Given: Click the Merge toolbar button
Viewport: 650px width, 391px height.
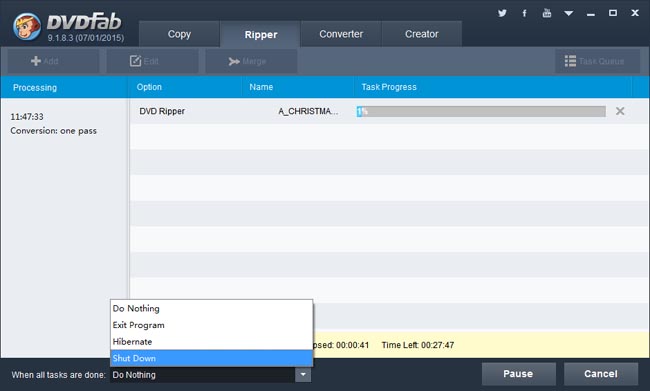Looking at the screenshot, I should point(251,61).
